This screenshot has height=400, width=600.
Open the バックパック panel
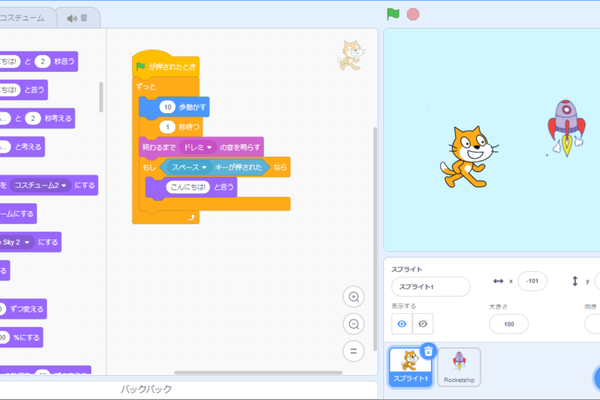[146, 389]
